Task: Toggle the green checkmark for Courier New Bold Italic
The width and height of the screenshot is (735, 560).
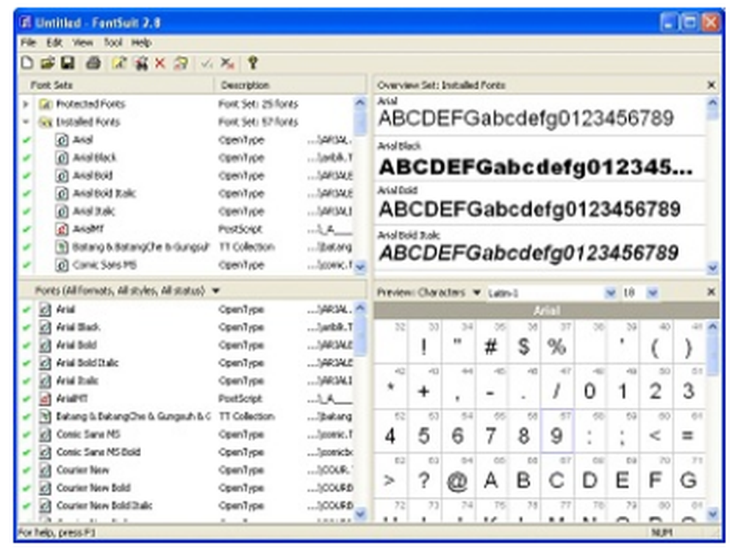Action: click(26, 505)
